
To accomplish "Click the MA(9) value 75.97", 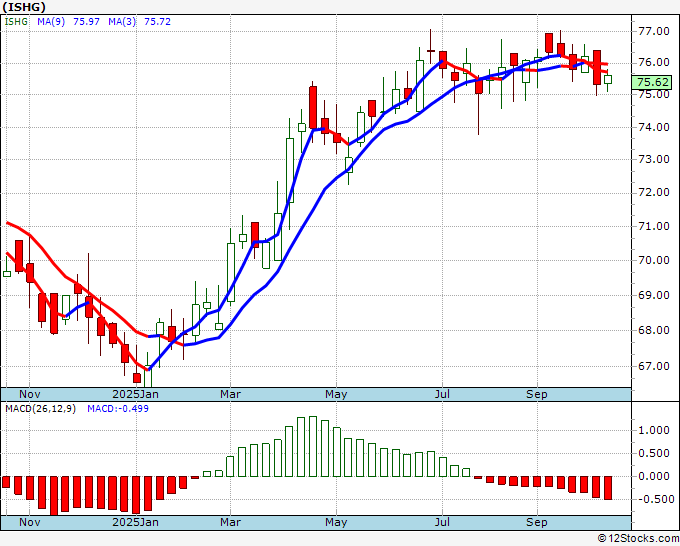I will tap(86, 22).
